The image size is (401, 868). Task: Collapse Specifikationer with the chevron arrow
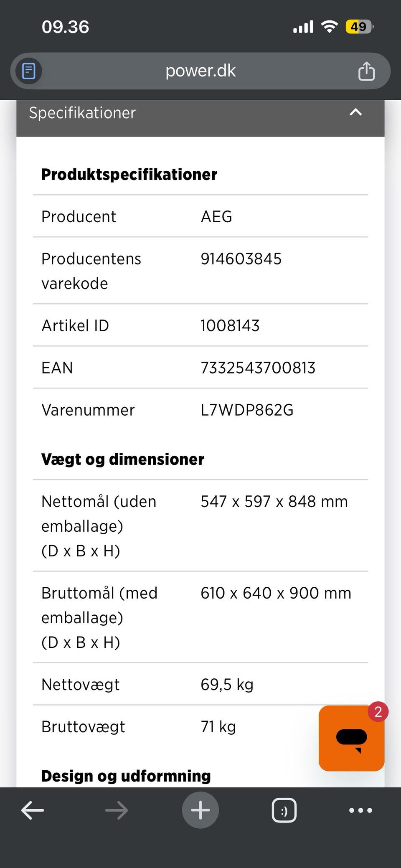pyautogui.click(x=355, y=112)
